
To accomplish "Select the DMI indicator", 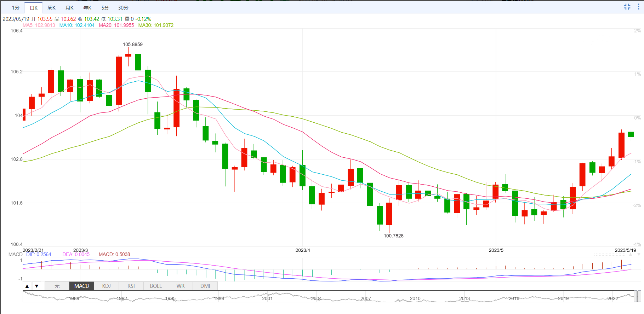I will coord(205,286).
